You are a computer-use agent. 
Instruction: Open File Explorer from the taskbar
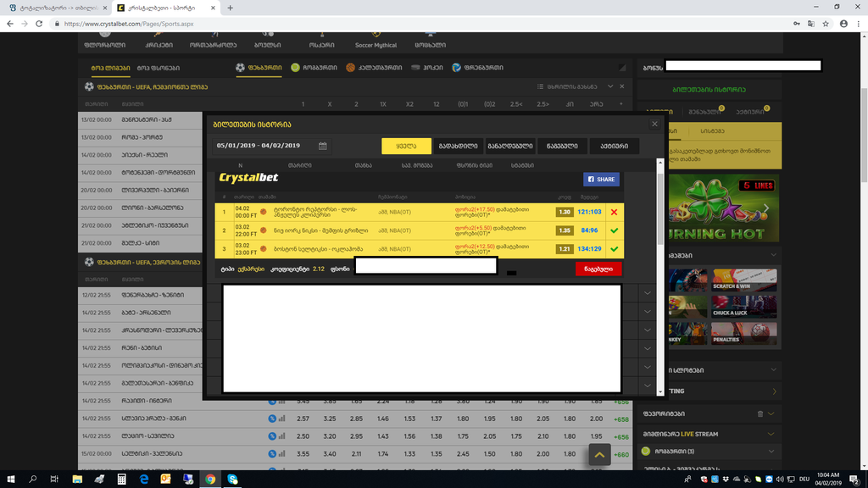77,480
